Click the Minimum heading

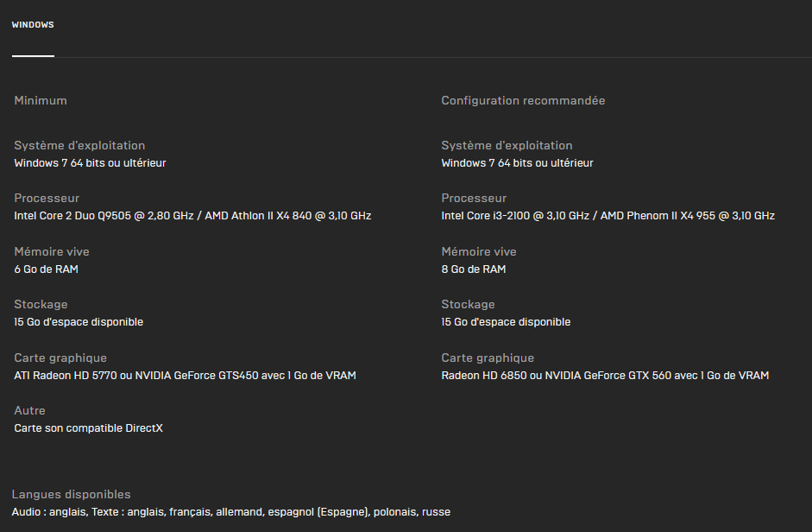coord(41,100)
